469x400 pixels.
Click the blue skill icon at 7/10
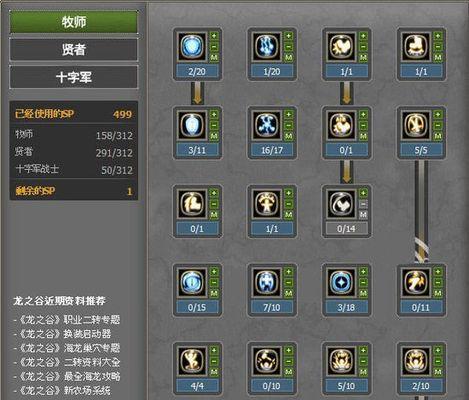click(266, 282)
